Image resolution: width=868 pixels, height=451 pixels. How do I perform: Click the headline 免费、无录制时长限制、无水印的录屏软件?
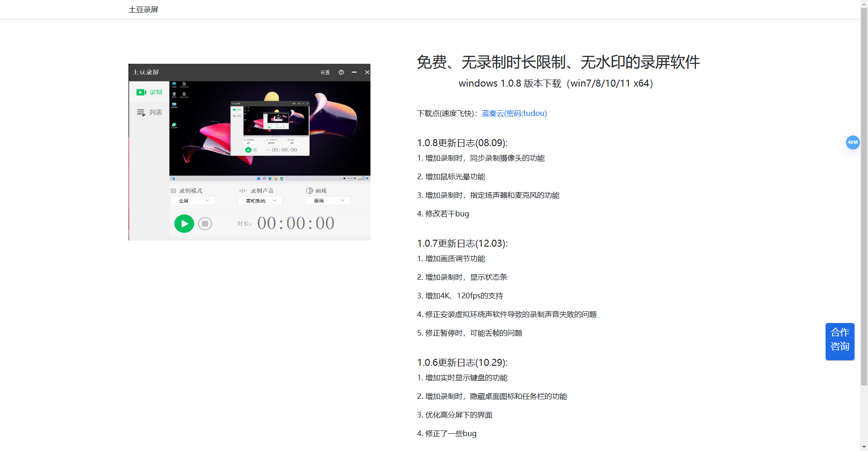click(558, 62)
